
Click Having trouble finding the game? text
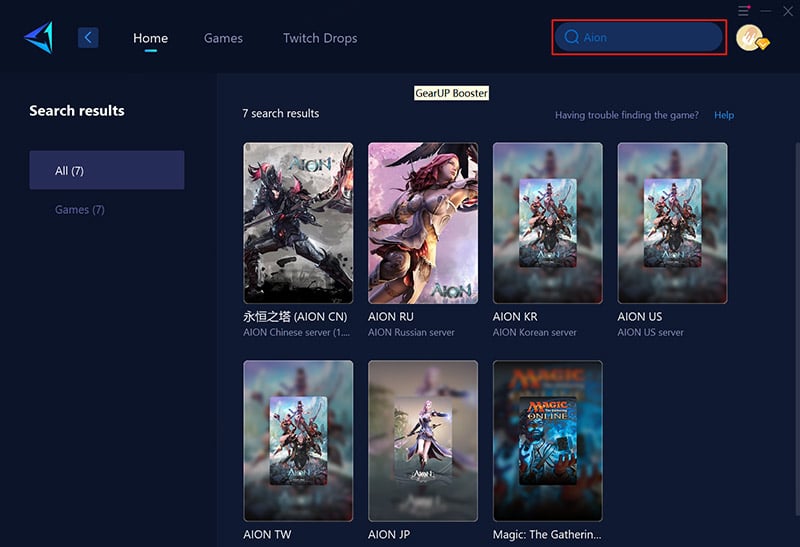627,115
